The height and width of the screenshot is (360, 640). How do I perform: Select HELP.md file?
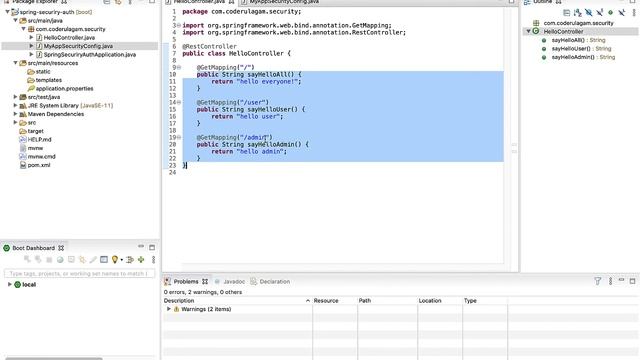point(39,140)
